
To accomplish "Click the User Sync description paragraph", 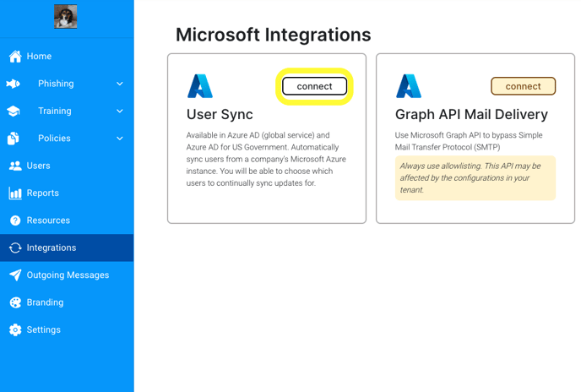I will 266,159.
